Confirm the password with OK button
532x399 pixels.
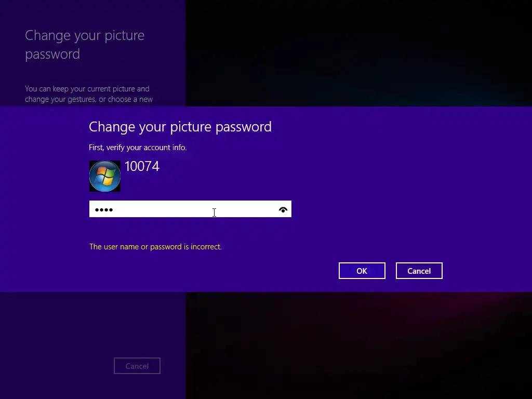tap(362, 271)
